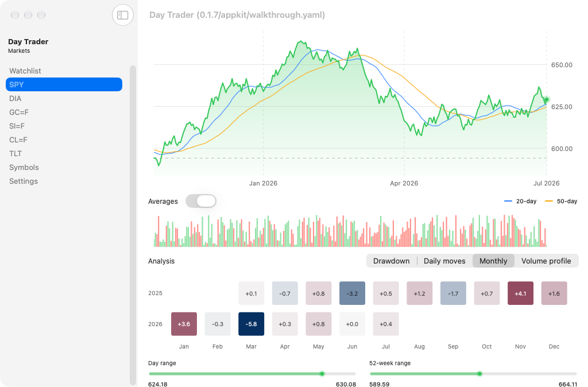
Task: Select TLT in the sidebar
Action: pos(64,153)
